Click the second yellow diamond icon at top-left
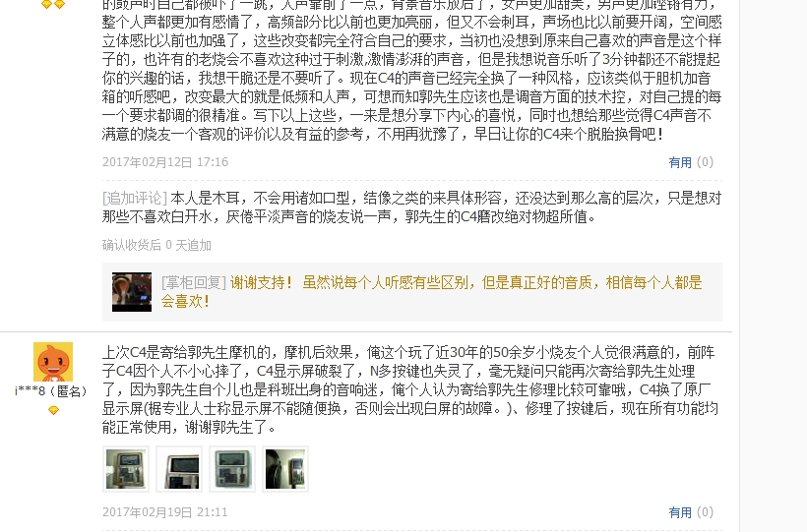 pyautogui.click(x=59, y=4)
